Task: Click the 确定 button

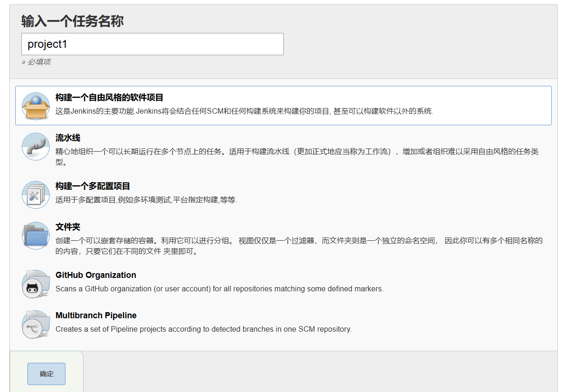Action: (46, 374)
